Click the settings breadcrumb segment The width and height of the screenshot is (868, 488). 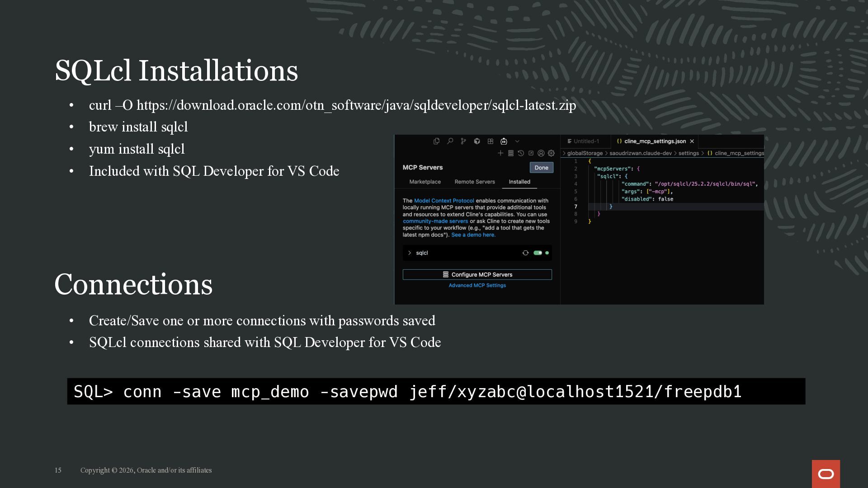coord(689,153)
